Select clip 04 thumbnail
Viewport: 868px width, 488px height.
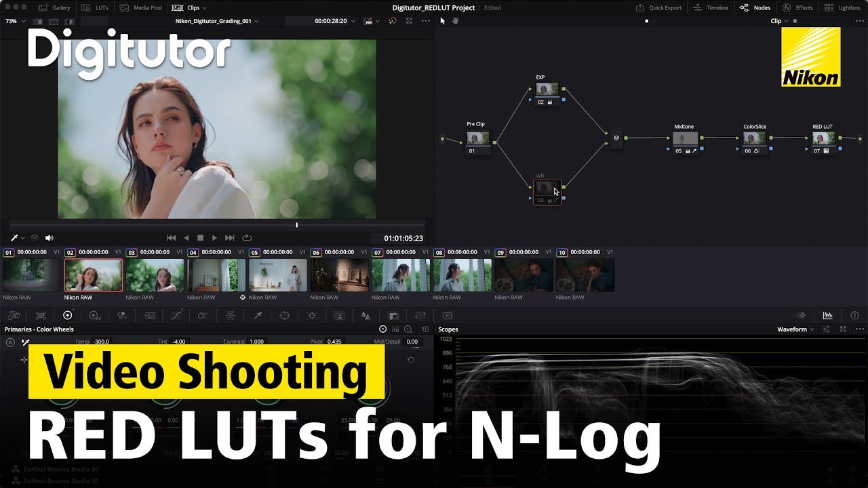click(216, 275)
